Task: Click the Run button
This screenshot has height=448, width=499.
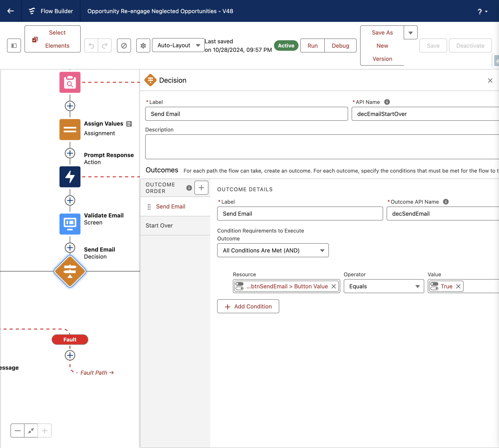Action: click(x=312, y=45)
